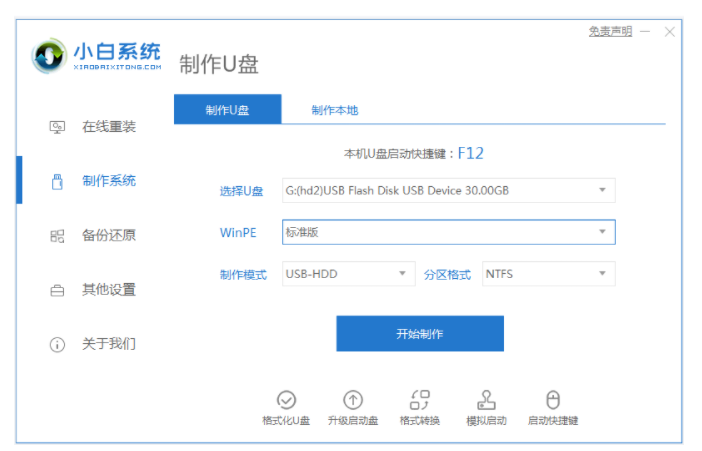Image resolution: width=702 pixels, height=451 pixels.
Task: Open the 分区格式 NTFS dropdown
Action: click(x=548, y=274)
